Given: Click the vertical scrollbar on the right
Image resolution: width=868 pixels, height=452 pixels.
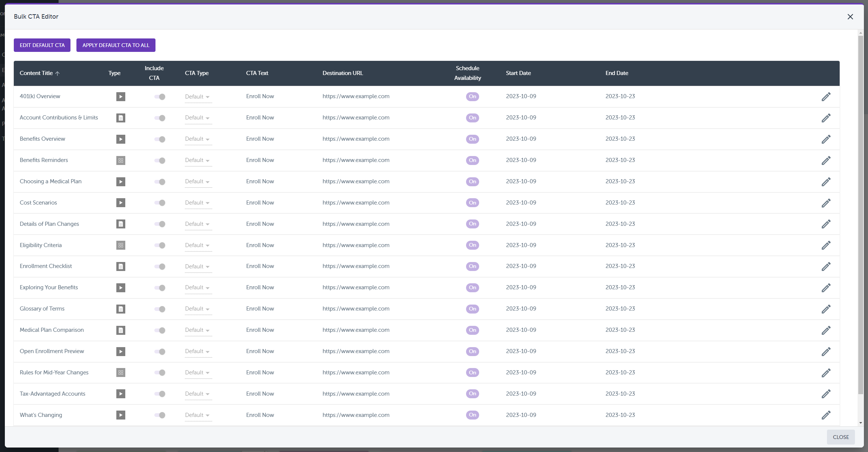Looking at the screenshot, I should point(861,224).
